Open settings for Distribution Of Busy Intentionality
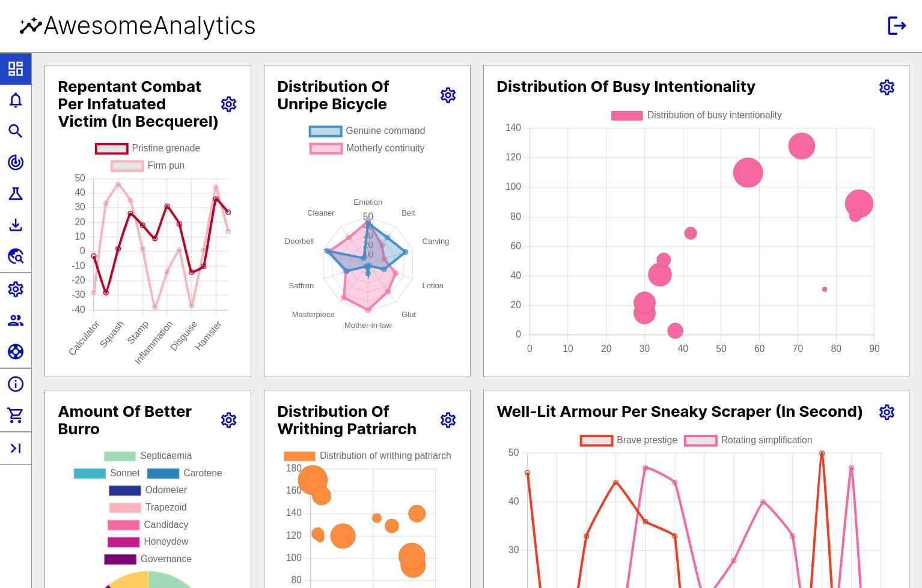The image size is (922, 588). point(887,87)
